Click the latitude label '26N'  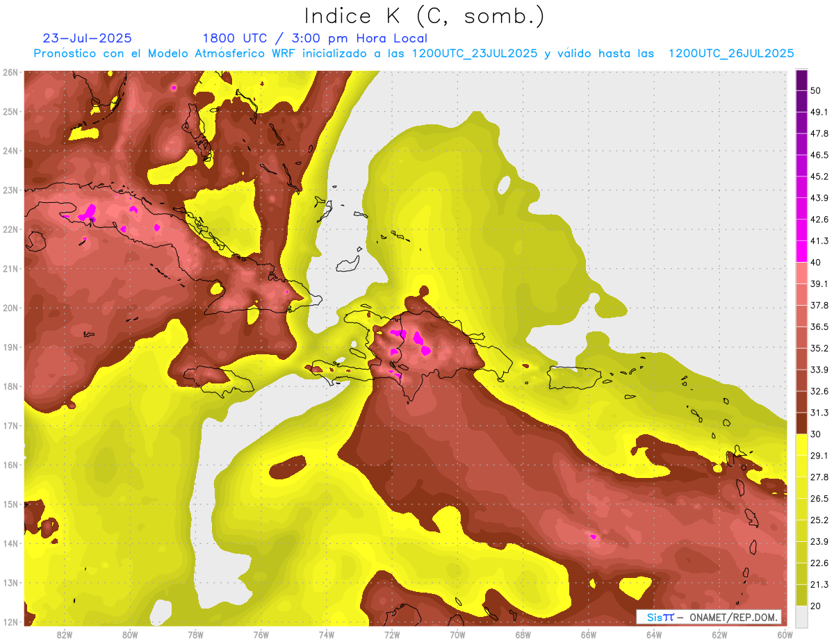pos(10,72)
